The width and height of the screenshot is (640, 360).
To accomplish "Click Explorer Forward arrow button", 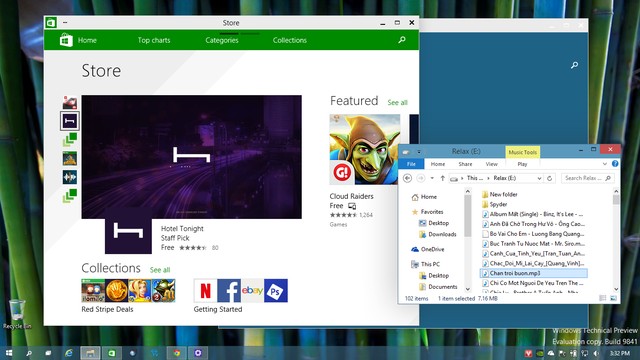I will click(420, 178).
